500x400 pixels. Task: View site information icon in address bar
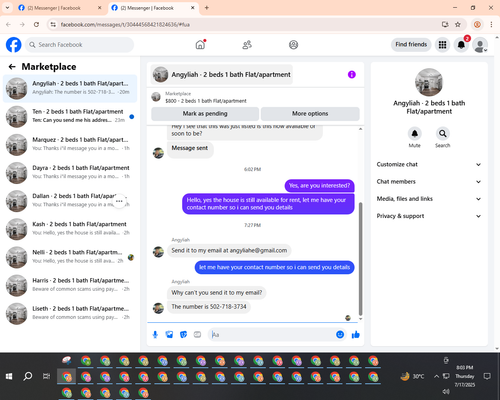coord(53,24)
